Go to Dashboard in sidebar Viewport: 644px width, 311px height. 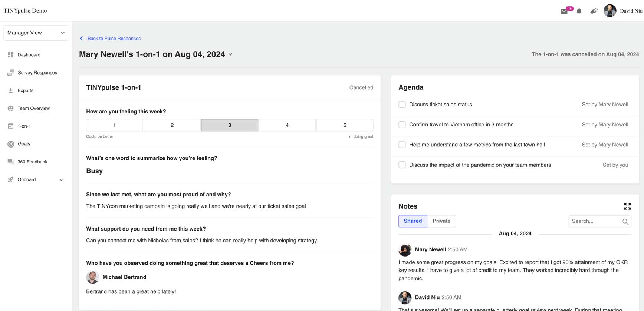click(x=29, y=55)
